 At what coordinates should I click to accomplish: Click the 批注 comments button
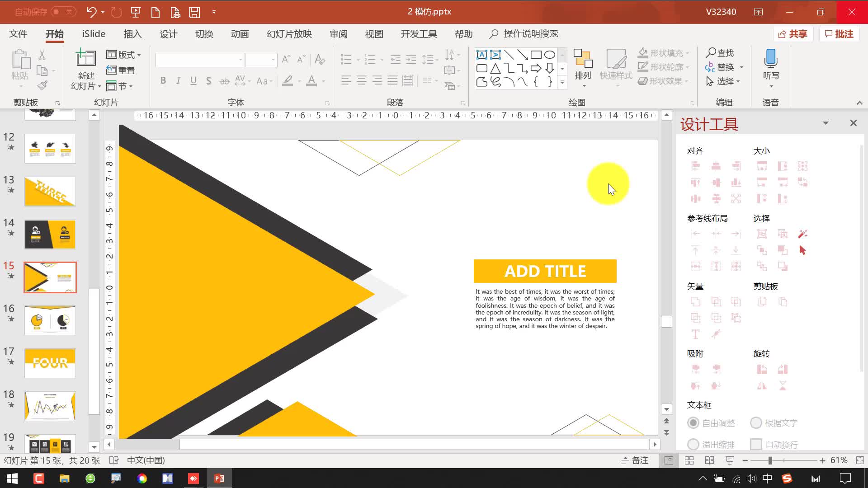tap(839, 34)
